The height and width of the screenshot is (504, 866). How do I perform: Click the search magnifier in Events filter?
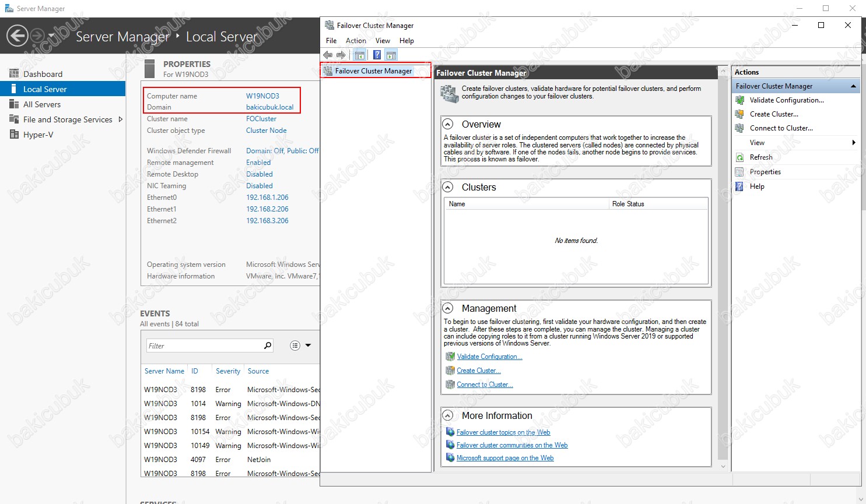click(x=268, y=346)
